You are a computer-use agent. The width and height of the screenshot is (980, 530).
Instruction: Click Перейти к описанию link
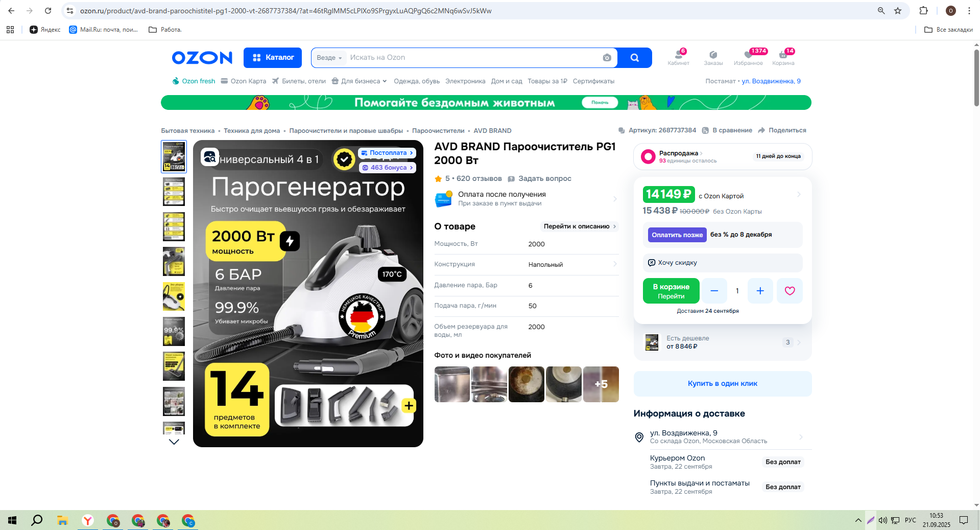pyautogui.click(x=580, y=226)
